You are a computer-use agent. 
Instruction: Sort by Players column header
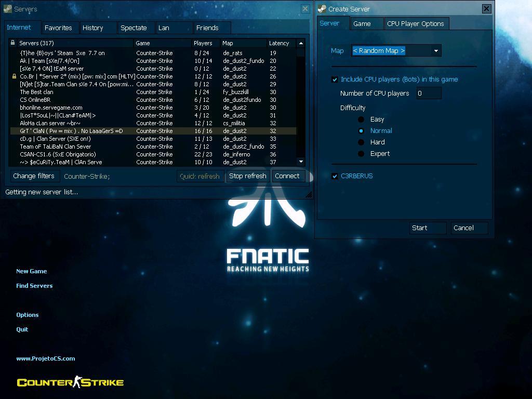point(206,43)
